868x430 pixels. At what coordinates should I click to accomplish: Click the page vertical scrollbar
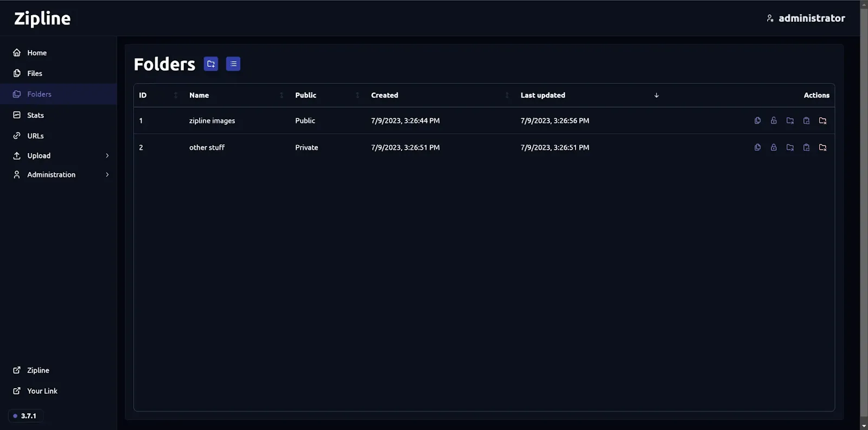coord(864,212)
